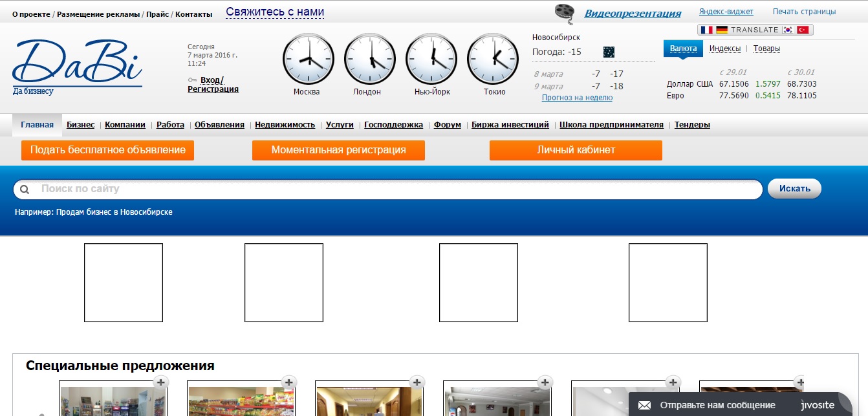Click the starry night weather icon
Viewport: 868px width, 416px height.
tap(609, 52)
